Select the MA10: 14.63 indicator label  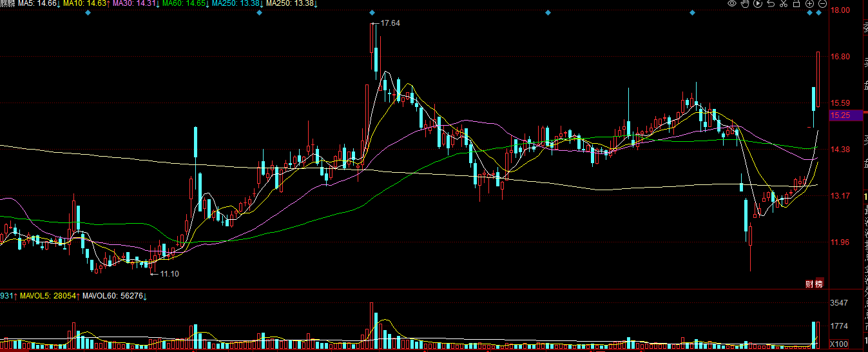(x=86, y=4)
